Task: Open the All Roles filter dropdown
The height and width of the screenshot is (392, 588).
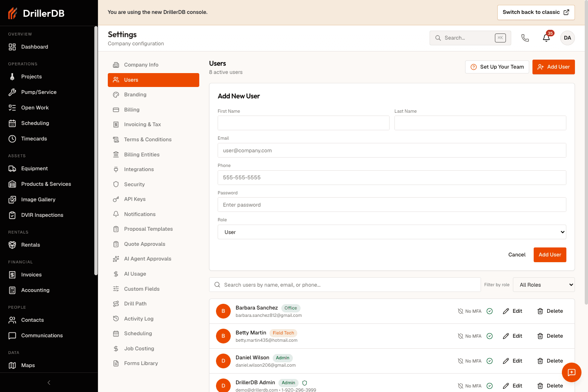Action: (x=544, y=285)
